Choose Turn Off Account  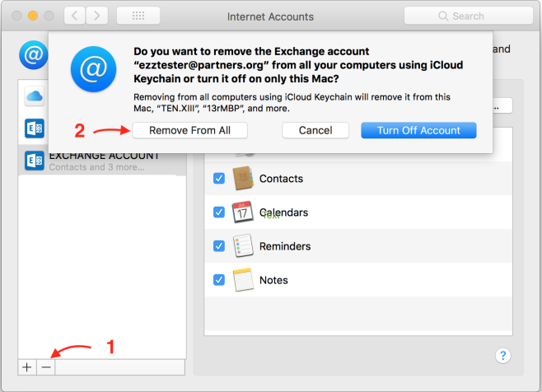[x=418, y=130]
